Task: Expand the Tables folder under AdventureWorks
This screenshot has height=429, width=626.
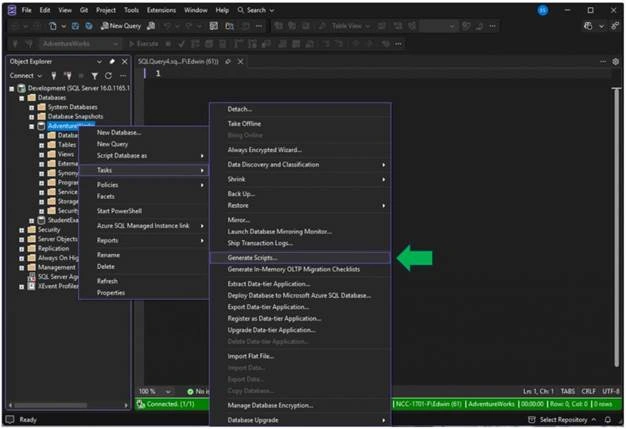Action: click(x=41, y=145)
